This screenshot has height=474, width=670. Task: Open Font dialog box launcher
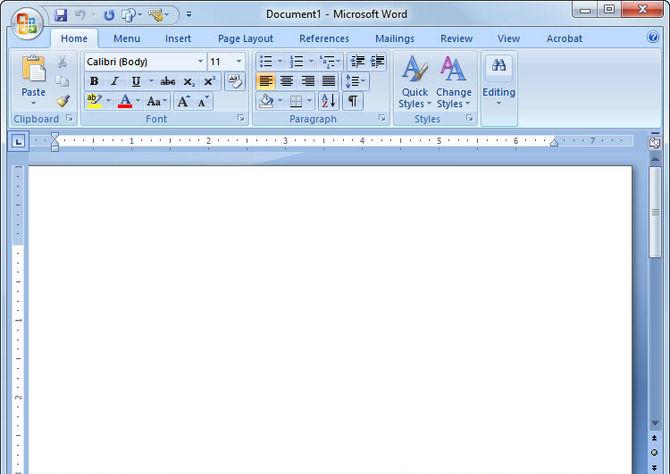tap(241, 118)
